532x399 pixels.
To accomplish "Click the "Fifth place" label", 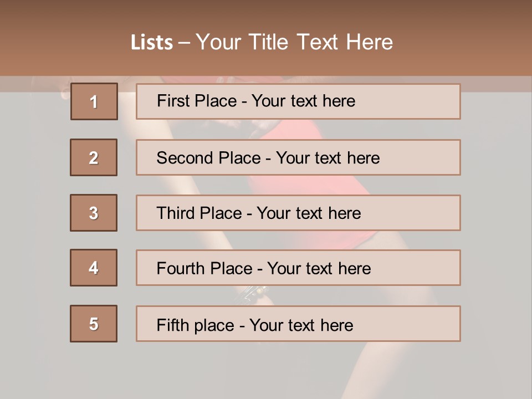I will click(195, 325).
